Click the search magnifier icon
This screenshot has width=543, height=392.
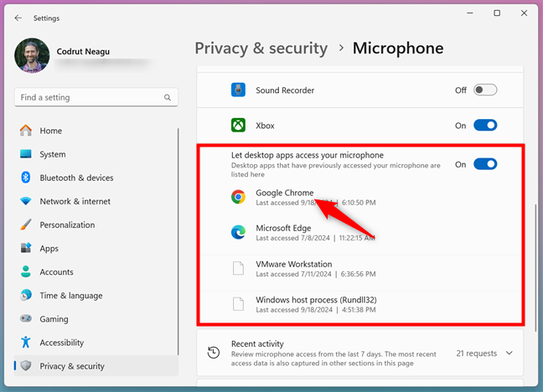(x=167, y=97)
